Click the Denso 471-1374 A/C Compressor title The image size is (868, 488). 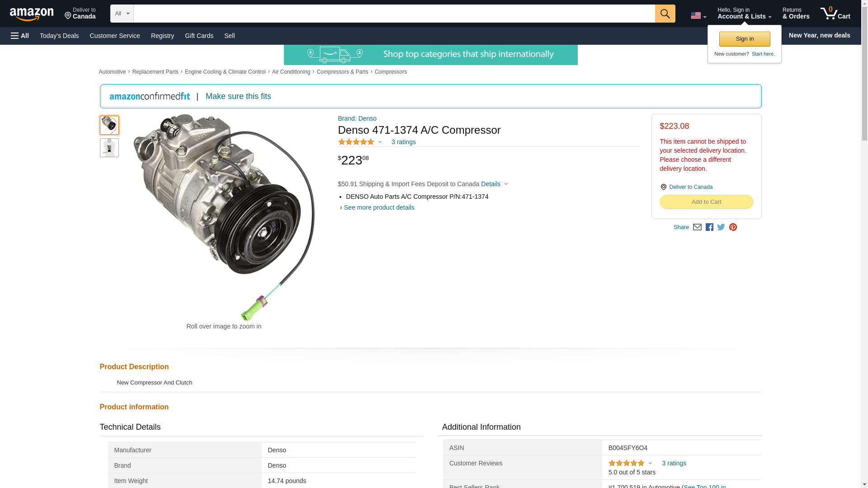pos(419,130)
